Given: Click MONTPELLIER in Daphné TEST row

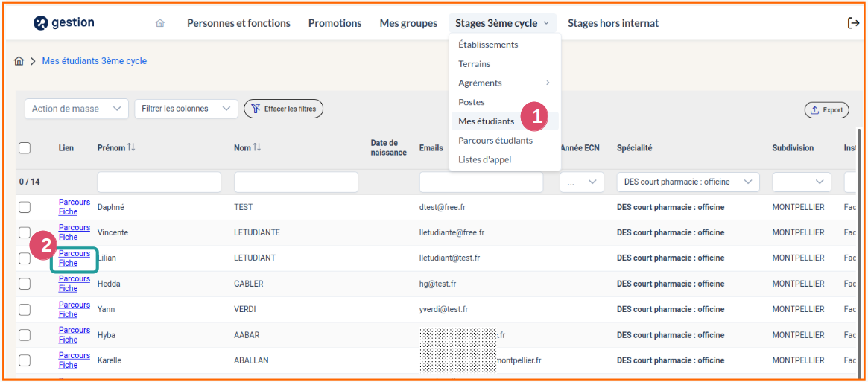Looking at the screenshot, I should (798, 207).
